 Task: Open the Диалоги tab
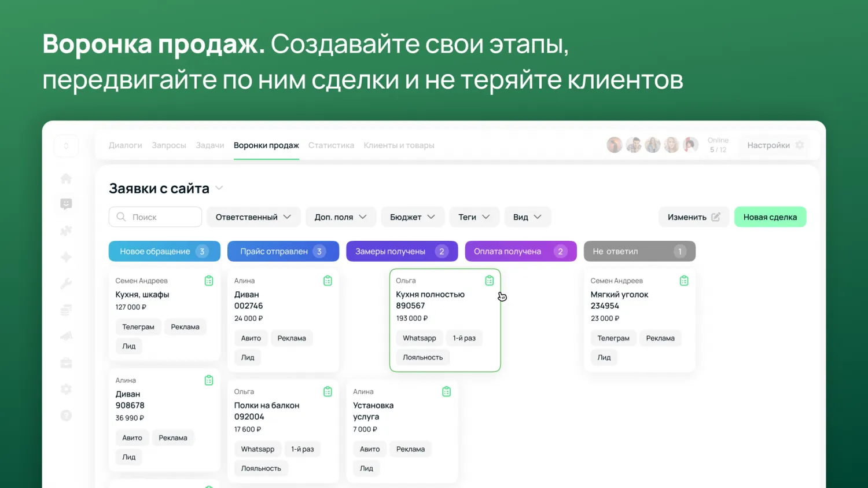pos(125,145)
